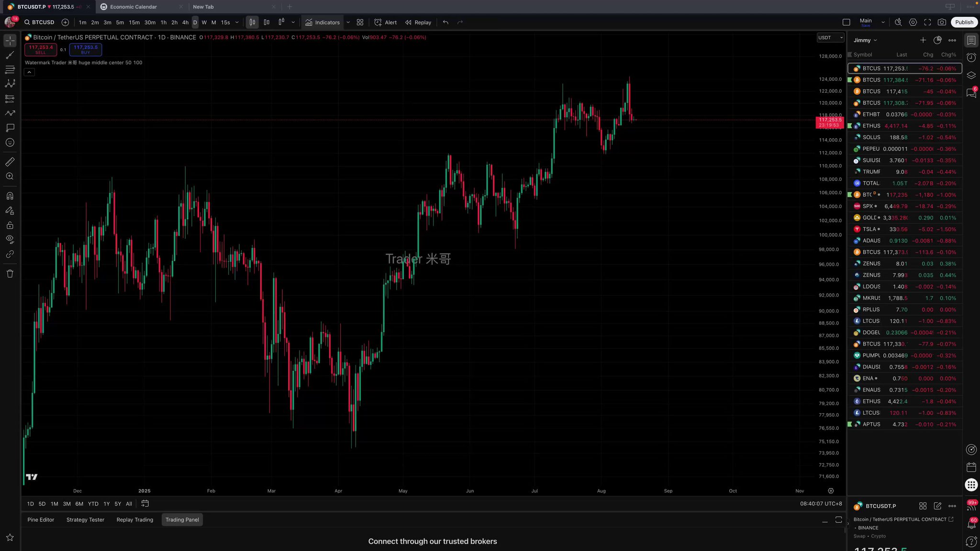This screenshot has height=551, width=980.
Task: Open the economic calendar sidebar icon
Action: 971,467
